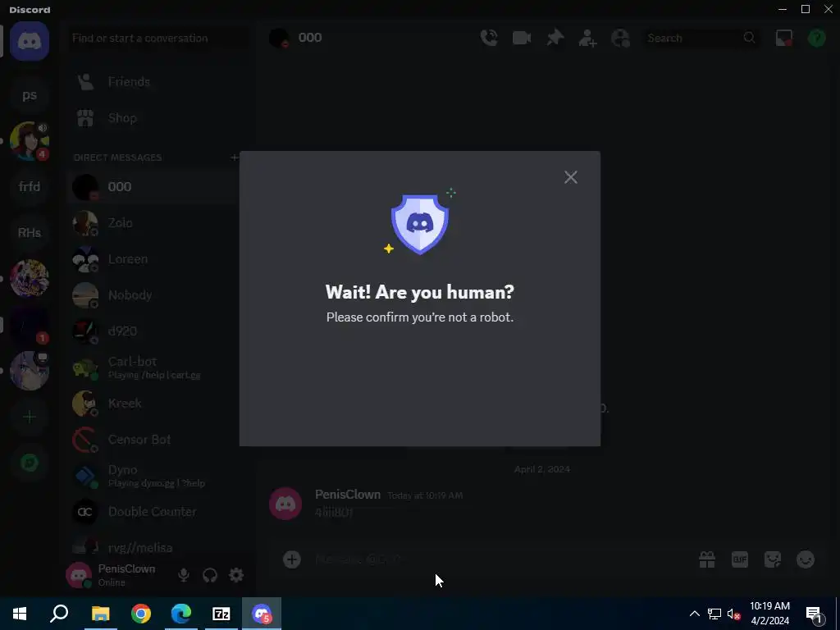Click muted volume tray icon
840x630 pixels.
734,614
